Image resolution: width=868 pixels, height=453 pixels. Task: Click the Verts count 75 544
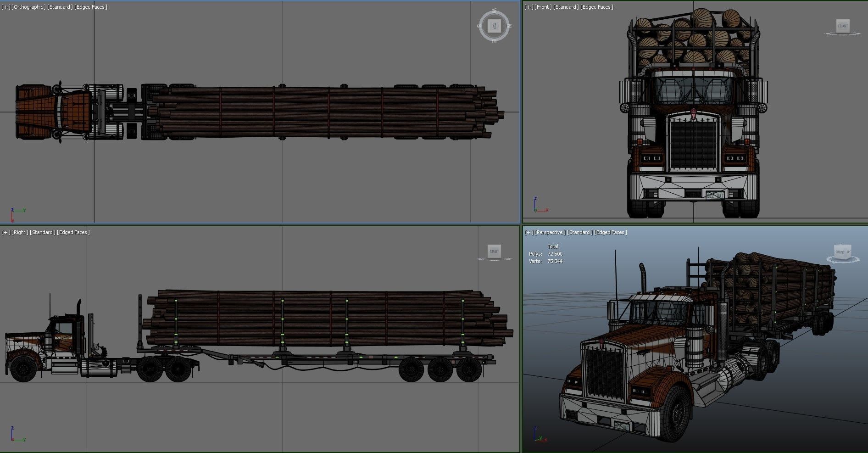pyautogui.click(x=555, y=261)
